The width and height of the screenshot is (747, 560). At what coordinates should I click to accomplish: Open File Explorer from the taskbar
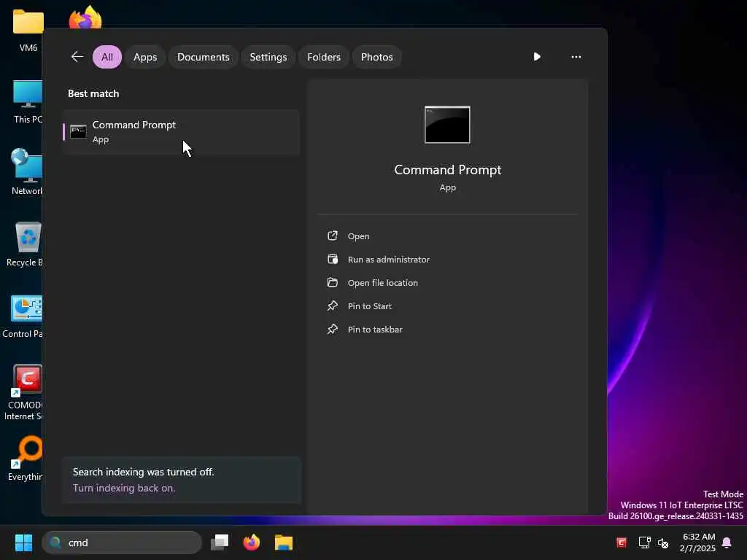click(x=284, y=542)
